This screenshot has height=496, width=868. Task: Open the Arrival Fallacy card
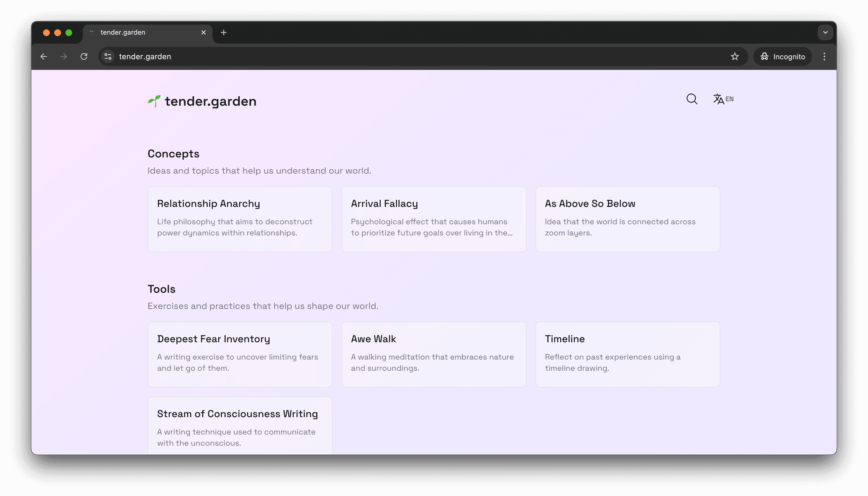[x=434, y=219]
